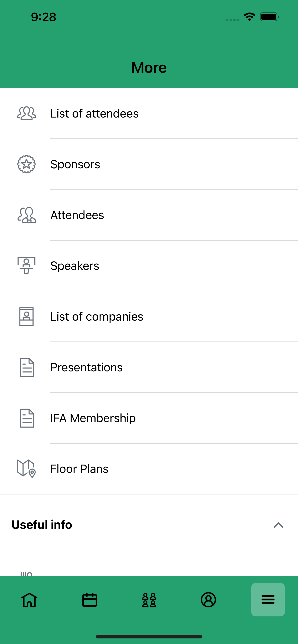Tap the booth icon for List of companies

(26, 316)
